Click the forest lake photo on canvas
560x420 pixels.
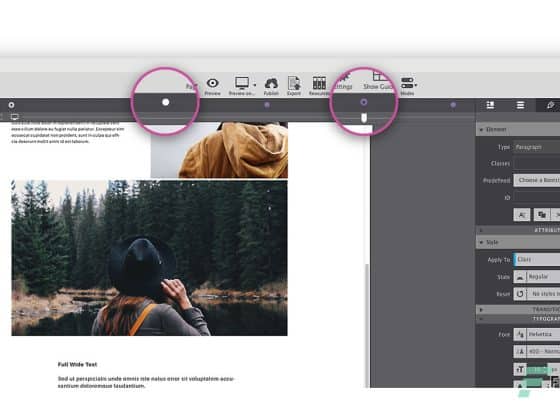(149, 258)
